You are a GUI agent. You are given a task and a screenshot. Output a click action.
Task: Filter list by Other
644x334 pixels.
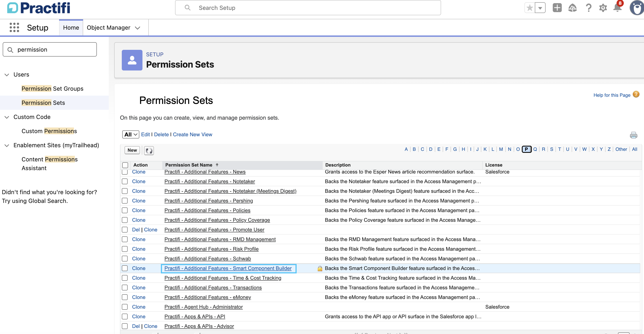tap(621, 149)
